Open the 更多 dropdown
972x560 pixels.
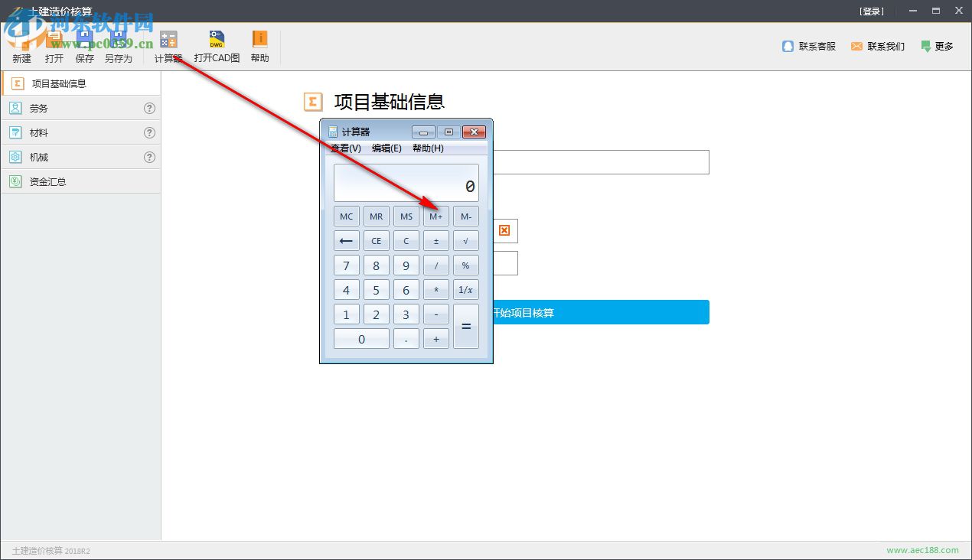pos(937,47)
